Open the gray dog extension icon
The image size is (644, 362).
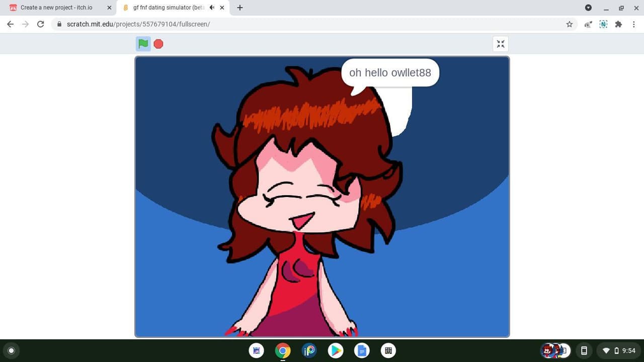pos(588,24)
